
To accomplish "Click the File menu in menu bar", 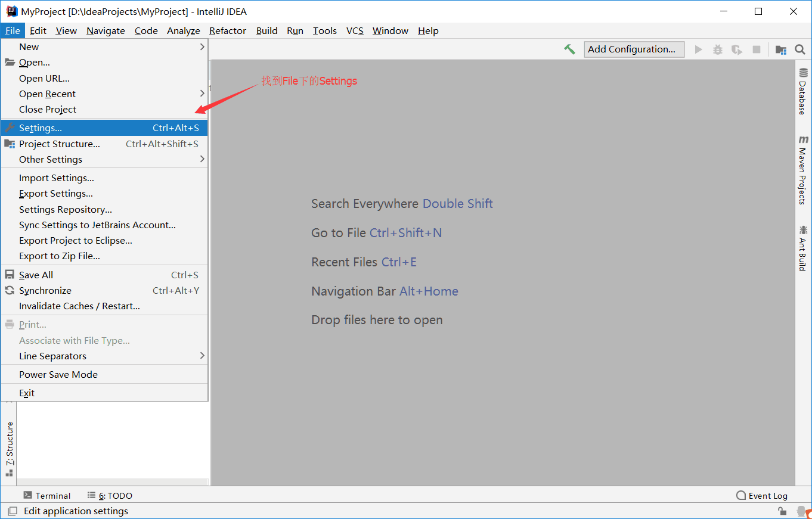I will [x=13, y=31].
